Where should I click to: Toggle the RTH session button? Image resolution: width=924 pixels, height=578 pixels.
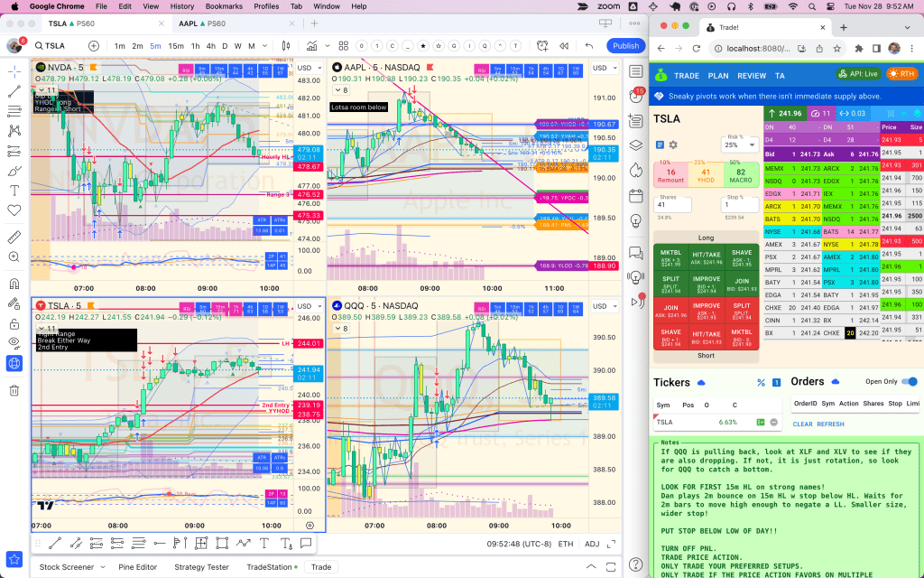click(x=902, y=76)
